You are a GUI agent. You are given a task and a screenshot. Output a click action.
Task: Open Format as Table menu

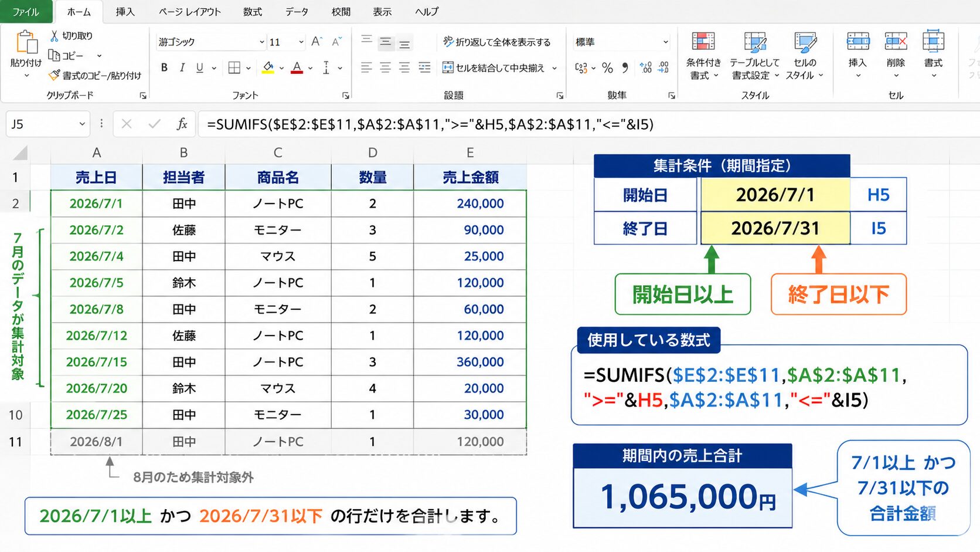click(x=755, y=56)
